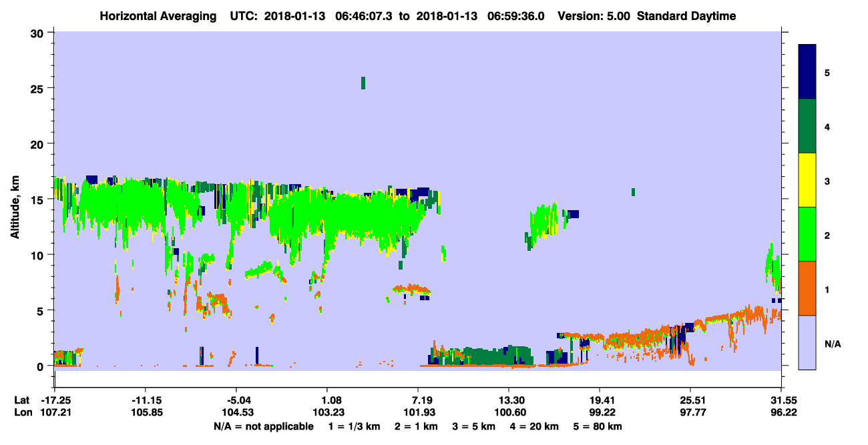868x445 pixels.
Task: Click the 'Lon' row label
Action: click(x=23, y=412)
